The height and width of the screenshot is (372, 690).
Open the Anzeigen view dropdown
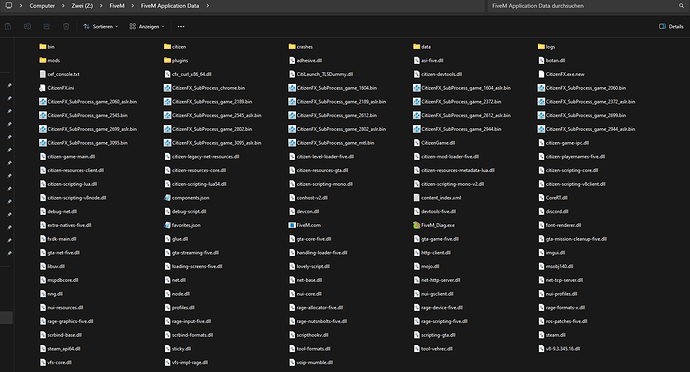pos(147,26)
